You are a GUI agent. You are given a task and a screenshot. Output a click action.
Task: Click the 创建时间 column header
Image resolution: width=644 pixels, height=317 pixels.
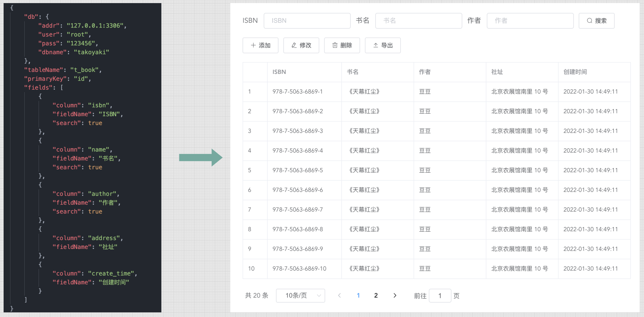(575, 72)
